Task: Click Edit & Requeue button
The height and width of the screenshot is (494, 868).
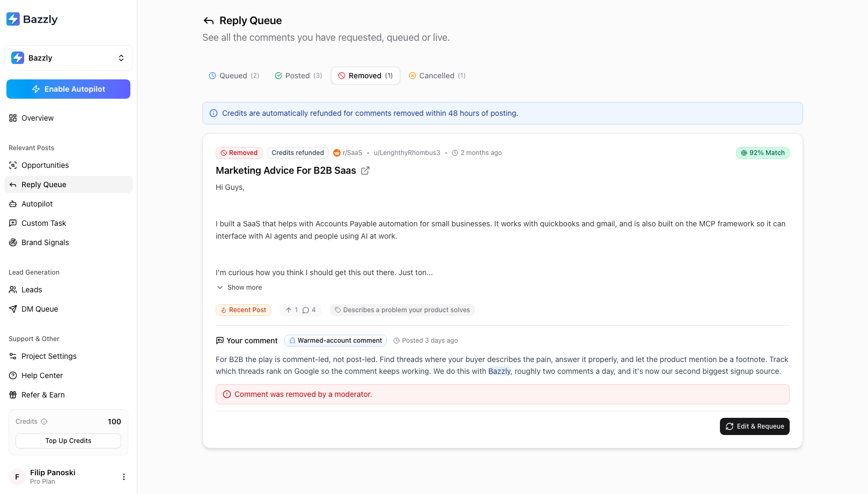Action: coord(754,426)
